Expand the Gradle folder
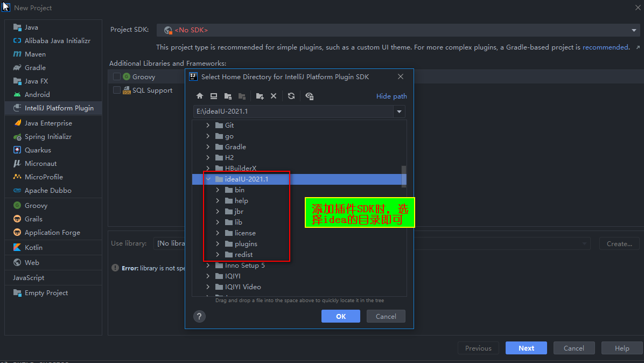The image size is (644, 363). point(208,146)
